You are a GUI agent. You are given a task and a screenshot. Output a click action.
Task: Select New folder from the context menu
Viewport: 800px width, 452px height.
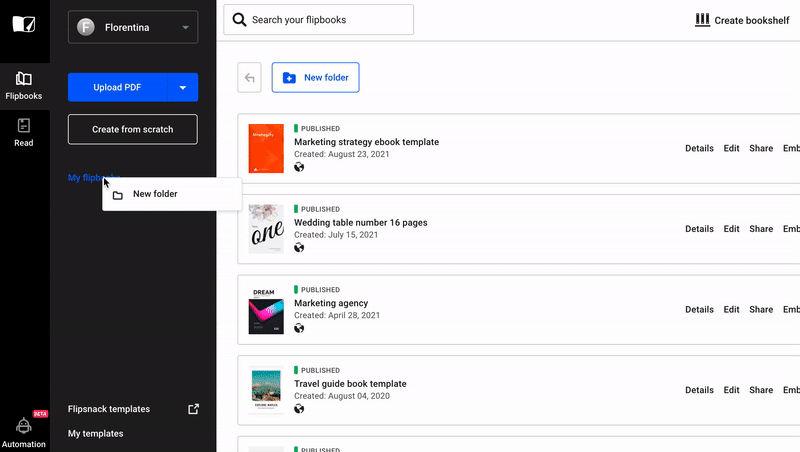172,194
